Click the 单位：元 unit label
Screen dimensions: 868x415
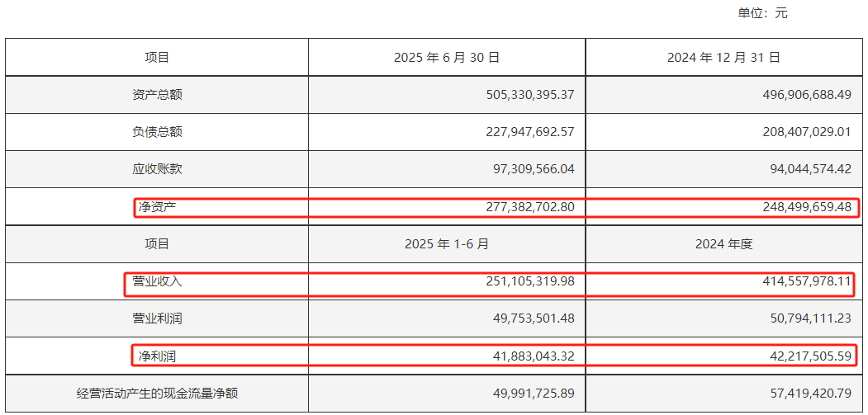click(x=762, y=13)
